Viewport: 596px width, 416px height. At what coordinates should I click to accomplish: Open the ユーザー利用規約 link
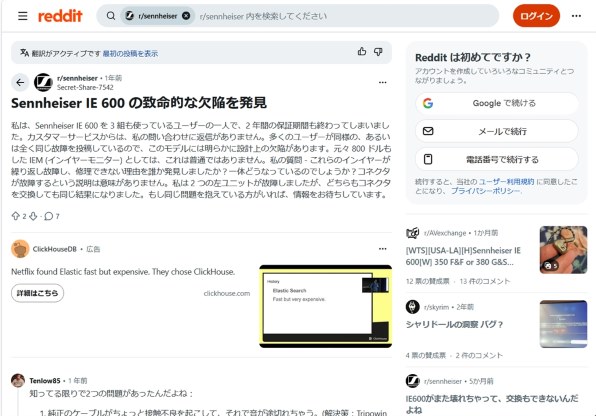pos(506,182)
